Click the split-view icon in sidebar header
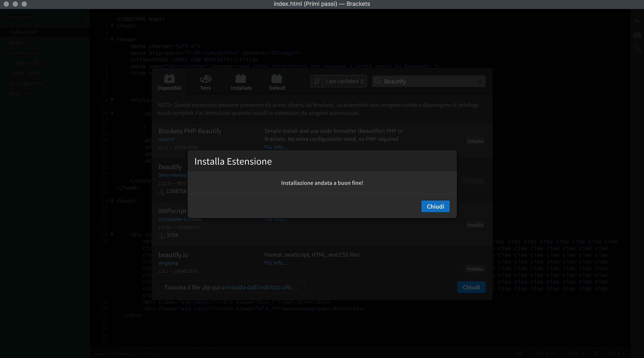The height and width of the screenshot is (358, 644). (82, 17)
